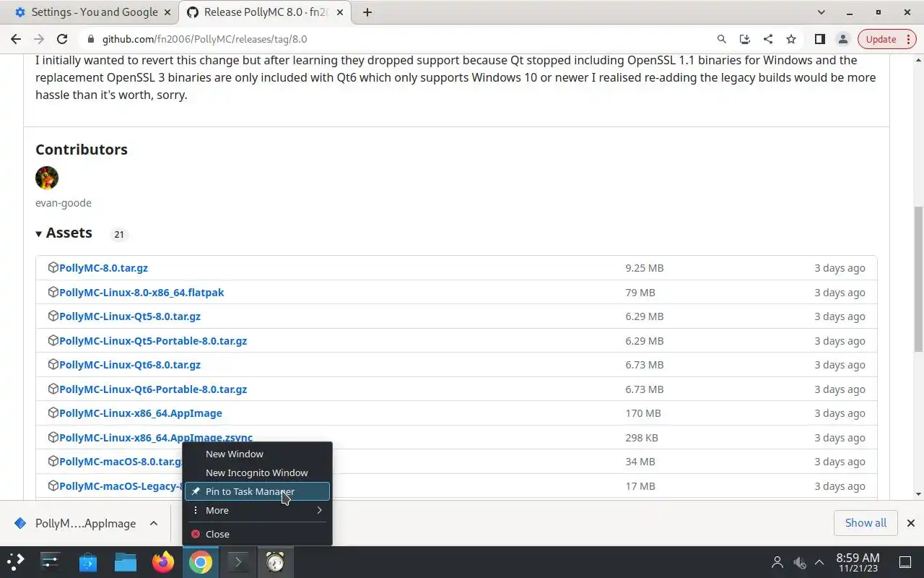This screenshot has height=578, width=924.
Task: Click the 170 MB size text
Action: 643,413
